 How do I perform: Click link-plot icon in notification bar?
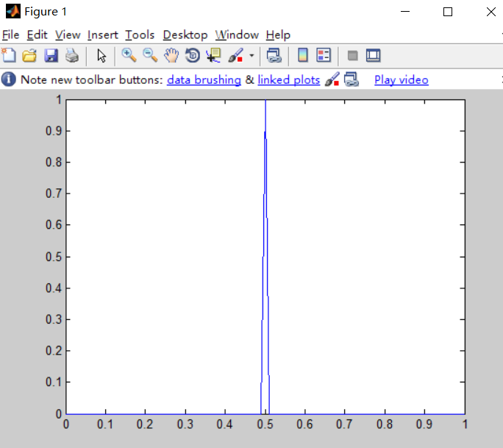point(352,79)
